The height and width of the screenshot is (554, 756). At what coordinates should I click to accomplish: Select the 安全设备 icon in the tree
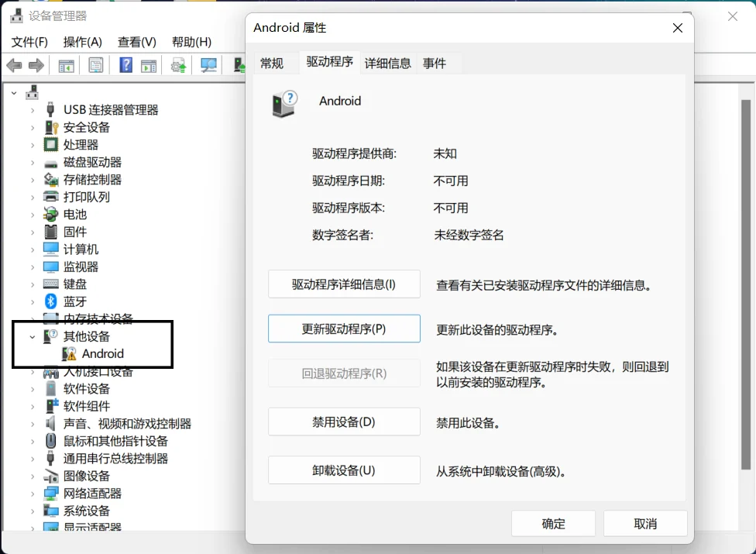(51, 127)
